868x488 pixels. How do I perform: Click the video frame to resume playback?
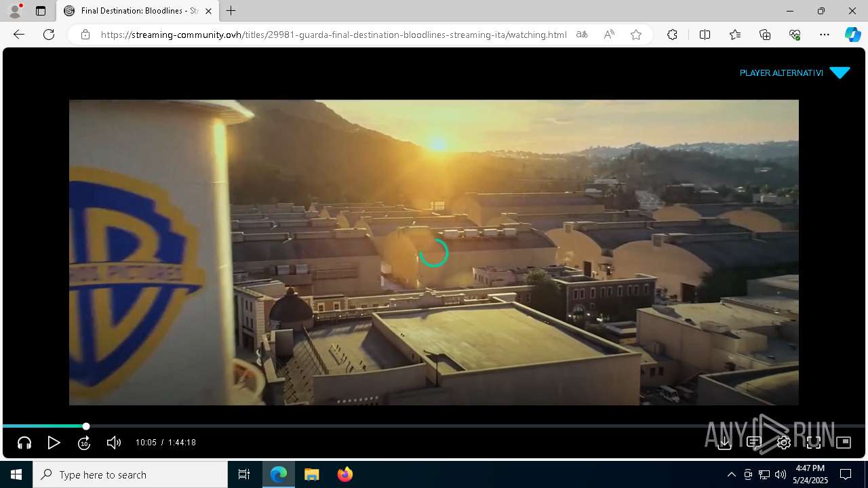click(434, 252)
